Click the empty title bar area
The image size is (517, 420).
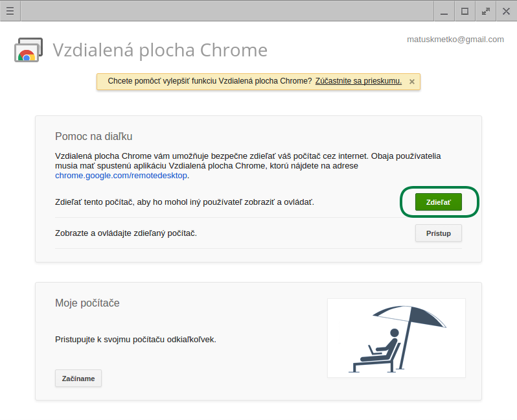(x=227, y=11)
